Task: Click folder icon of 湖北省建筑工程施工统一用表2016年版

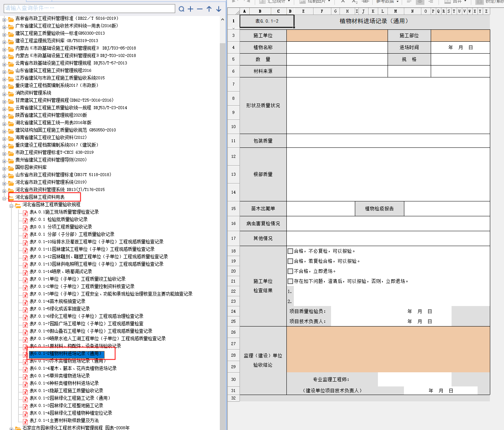Action: point(11,123)
